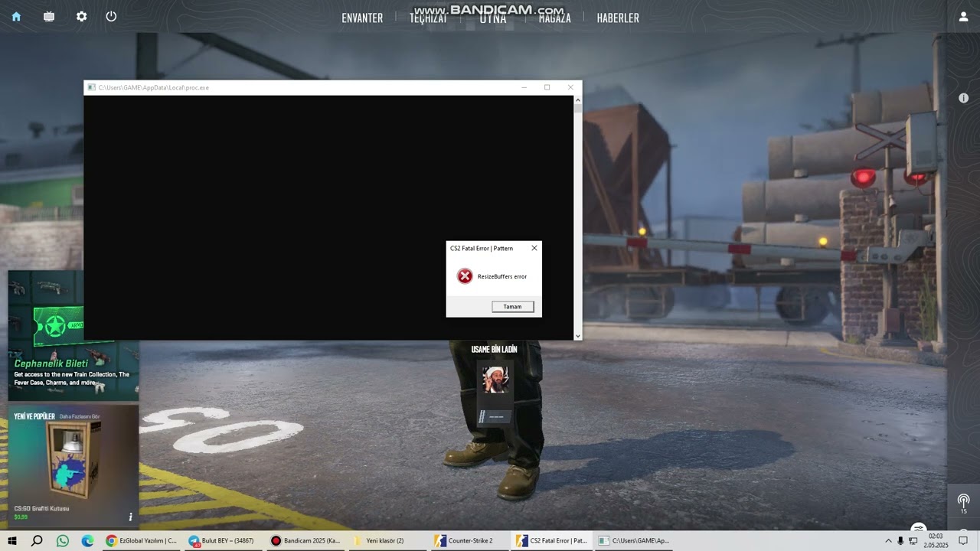Switch to Yeni klasör (2) taskbar item

pos(387,540)
